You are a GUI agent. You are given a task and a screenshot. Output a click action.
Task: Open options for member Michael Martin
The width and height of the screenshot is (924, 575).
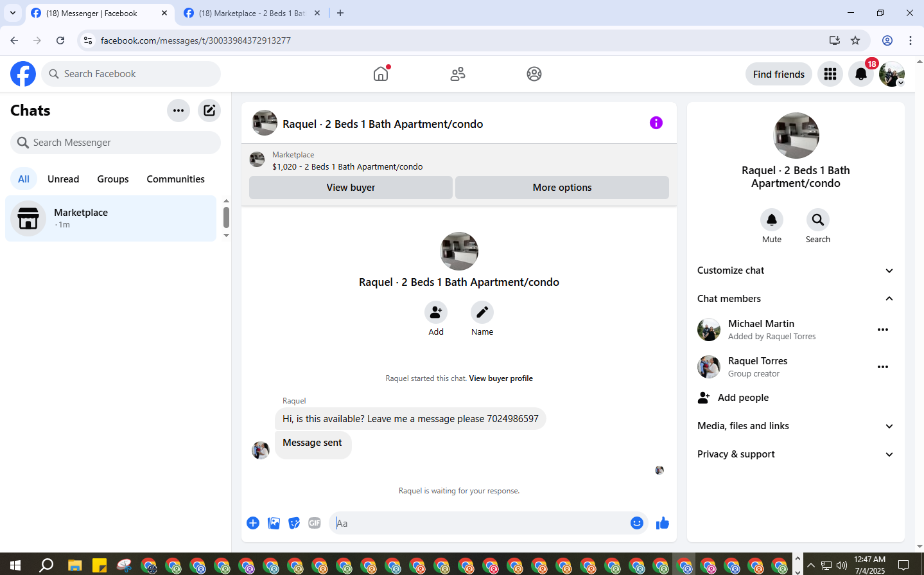click(883, 330)
